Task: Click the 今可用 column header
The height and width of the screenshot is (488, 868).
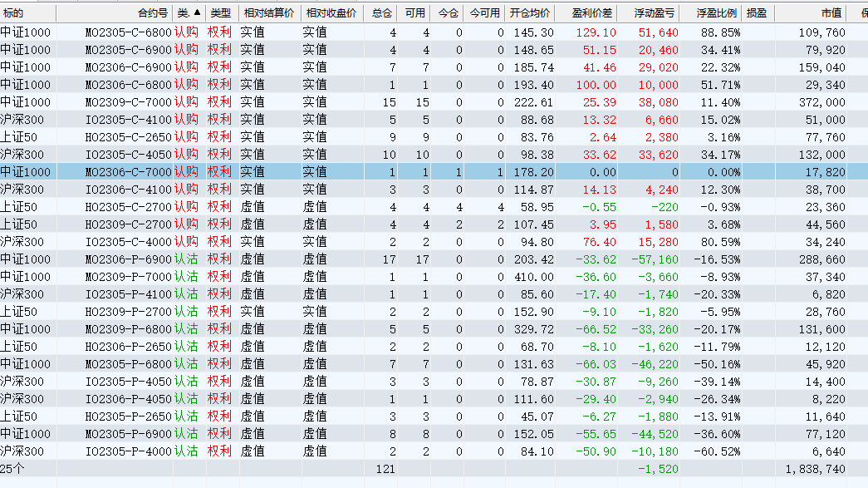Action: 484,12
